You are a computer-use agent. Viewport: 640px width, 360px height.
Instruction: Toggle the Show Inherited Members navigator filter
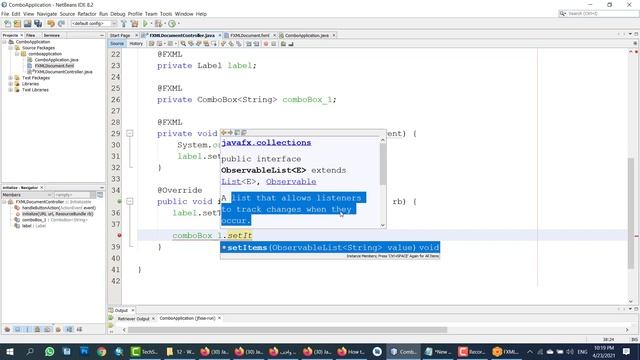point(7,329)
